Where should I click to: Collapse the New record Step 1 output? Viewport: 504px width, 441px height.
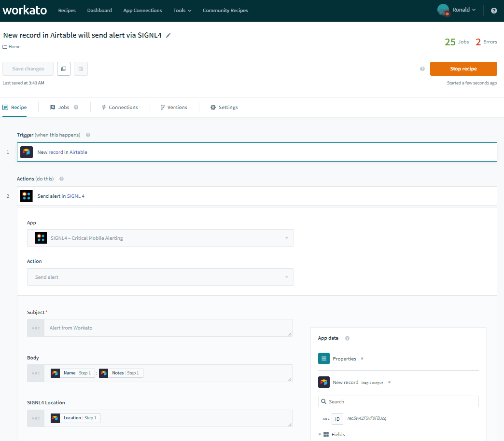click(389, 382)
